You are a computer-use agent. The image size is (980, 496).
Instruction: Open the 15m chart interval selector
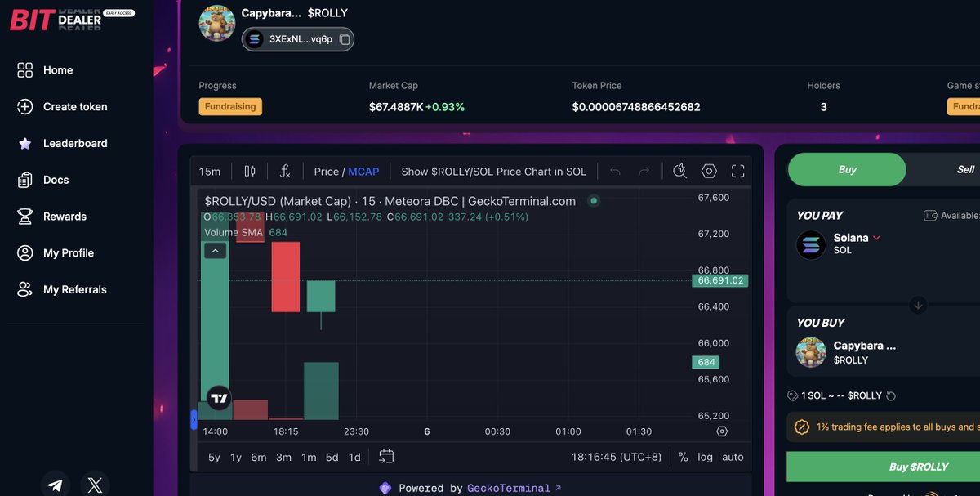point(210,172)
